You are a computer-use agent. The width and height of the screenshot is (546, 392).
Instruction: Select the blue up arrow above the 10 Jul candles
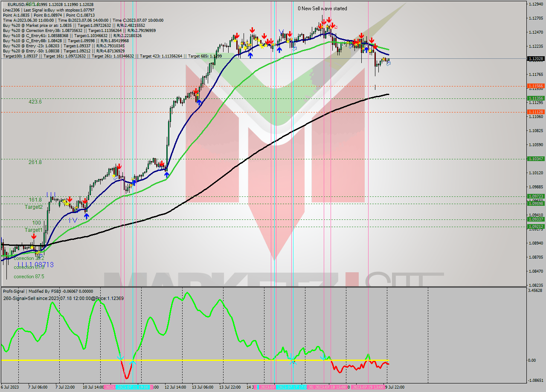pyautogui.click(x=87, y=216)
